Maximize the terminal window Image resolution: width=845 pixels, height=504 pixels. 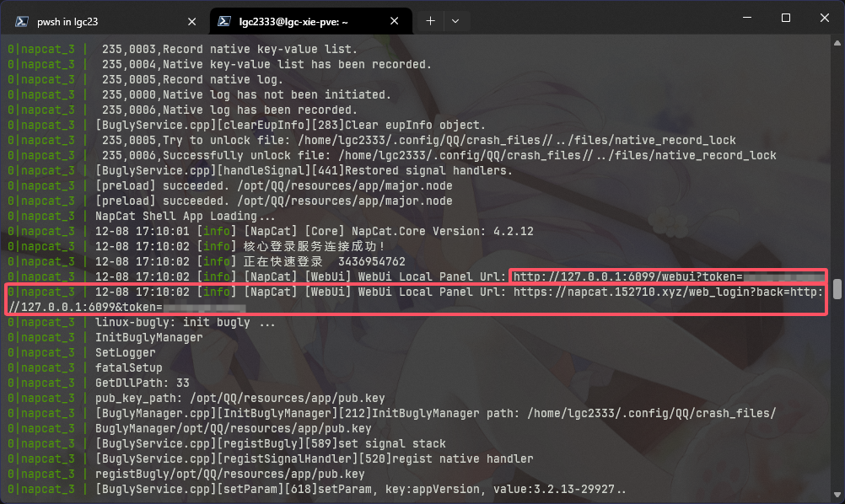tap(785, 18)
